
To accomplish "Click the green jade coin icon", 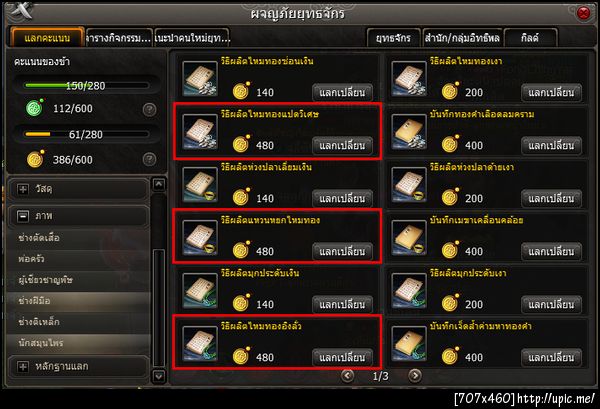I will [x=34, y=108].
